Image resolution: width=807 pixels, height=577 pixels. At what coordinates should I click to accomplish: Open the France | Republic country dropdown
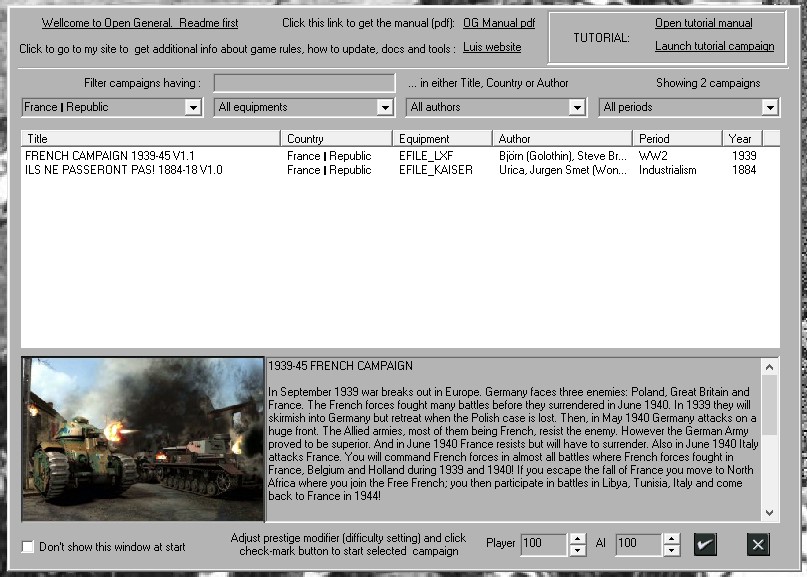pos(112,107)
